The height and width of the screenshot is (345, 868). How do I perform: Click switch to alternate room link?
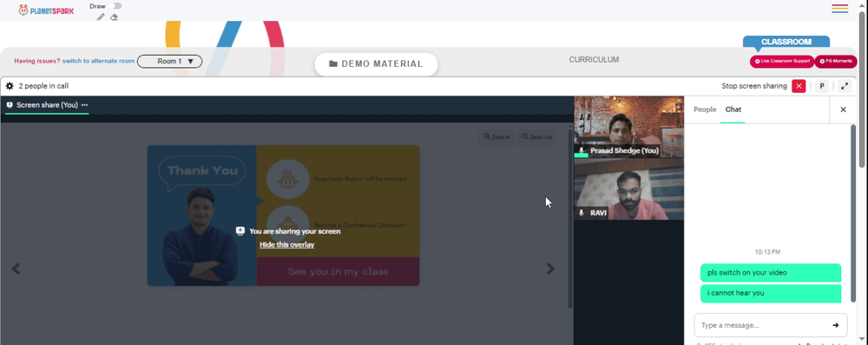(x=99, y=61)
